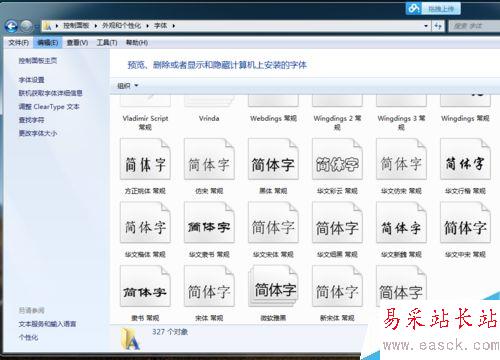Select the Vladimir Script 常规 font label
This screenshot has height=360, width=500.
coord(145,122)
